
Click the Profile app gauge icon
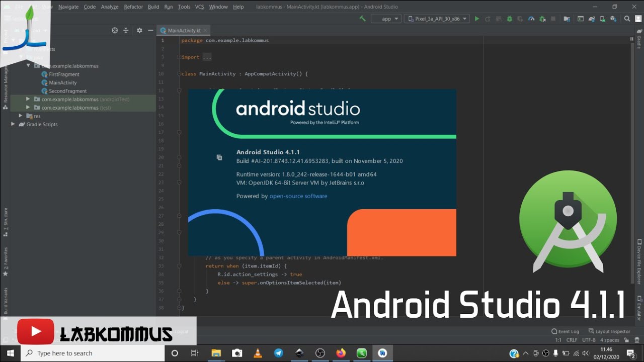pyautogui.click(x=531, y=19)
